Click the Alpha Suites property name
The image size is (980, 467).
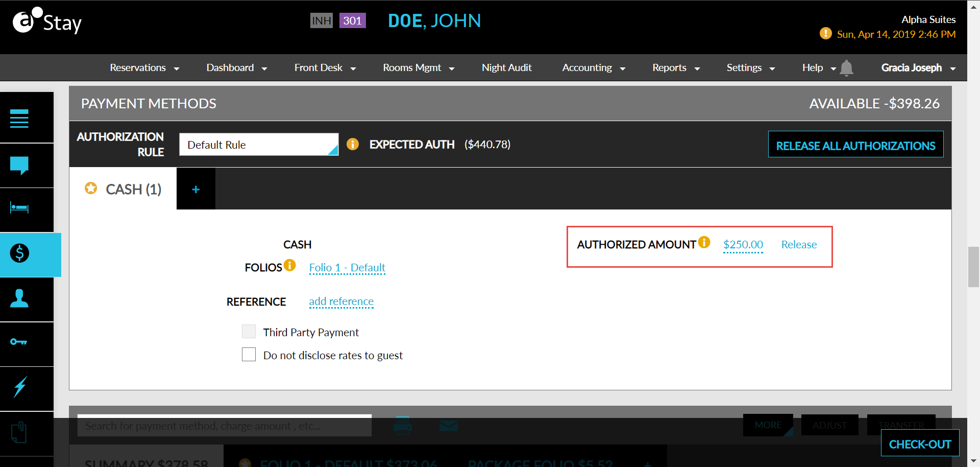click(x=928, y=19)
